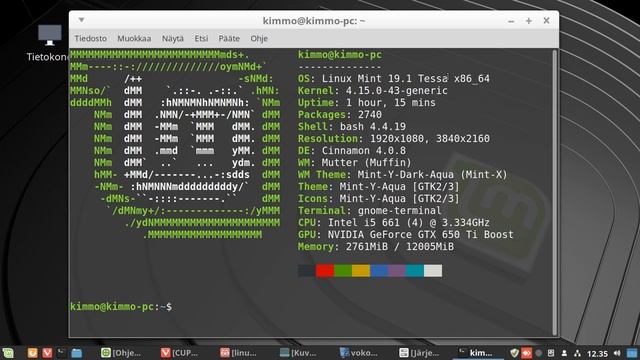Switch to the voko... taskbar window
This screenshot has width=640, height=360.
(x=359, y=353)
